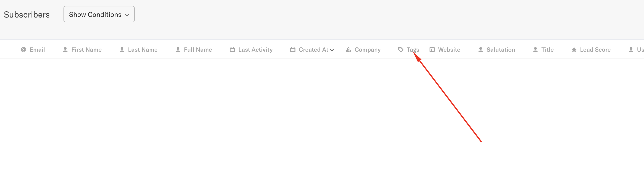Select the Title column header
This screenshot has height=176, width=644.
pos(547,50)
